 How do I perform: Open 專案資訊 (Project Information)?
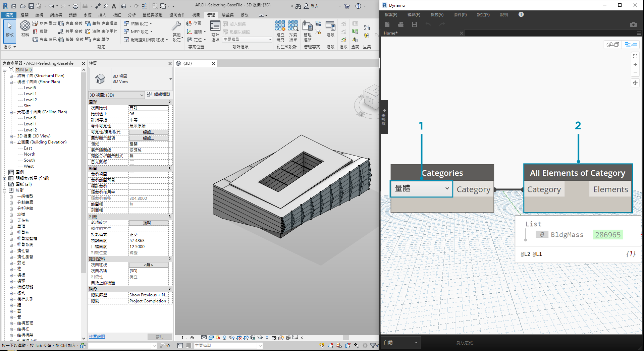44,40
